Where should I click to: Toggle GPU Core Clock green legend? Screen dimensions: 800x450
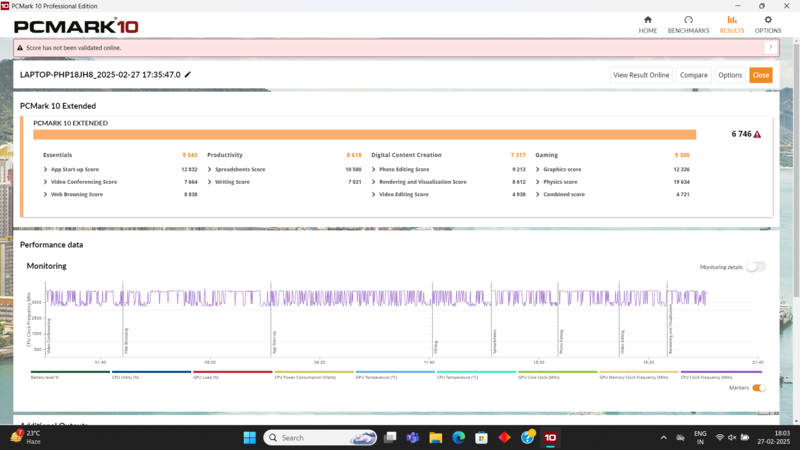point(557,374)
